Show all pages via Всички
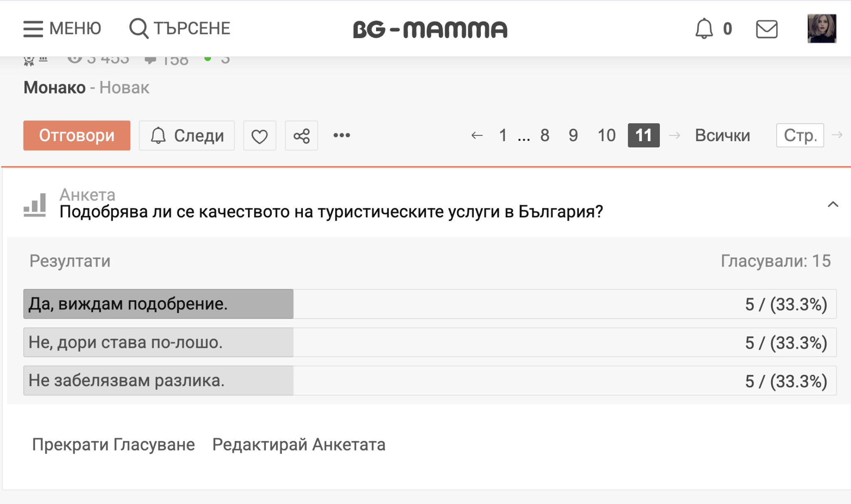Image resolution: width=851 pixels, height=504 pixels. pos(722,135)
